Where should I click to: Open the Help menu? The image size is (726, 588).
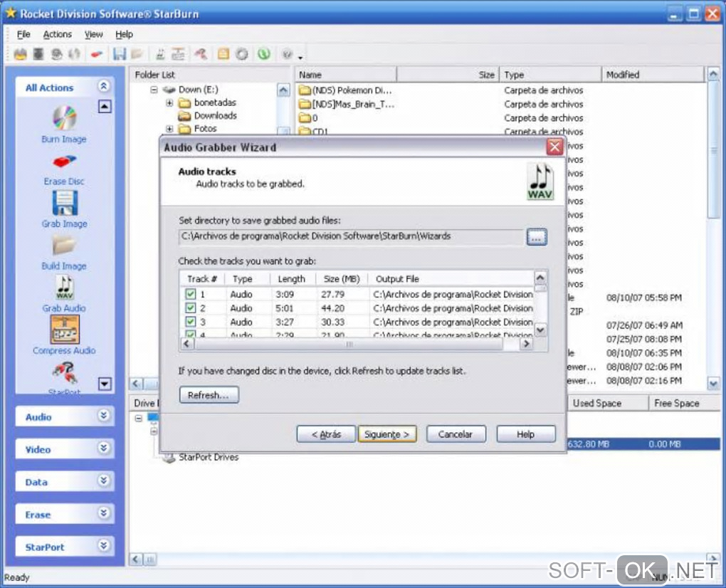124,34
